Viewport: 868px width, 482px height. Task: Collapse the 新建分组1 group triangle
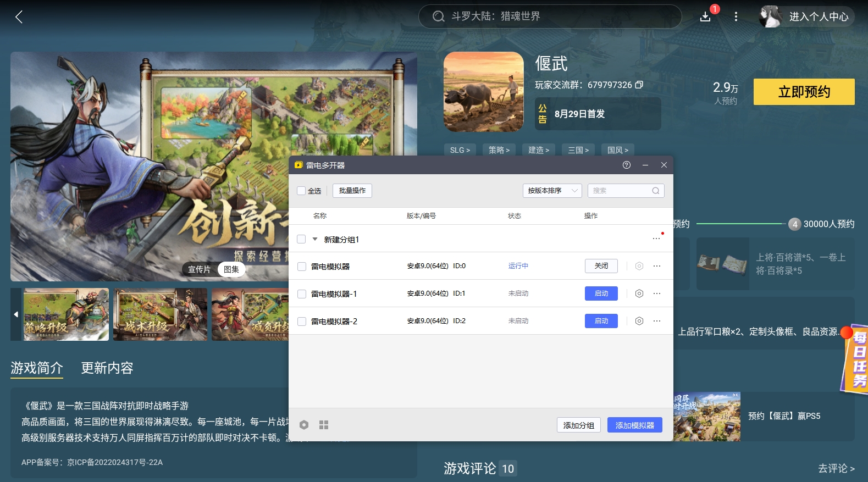pos(315,239)
